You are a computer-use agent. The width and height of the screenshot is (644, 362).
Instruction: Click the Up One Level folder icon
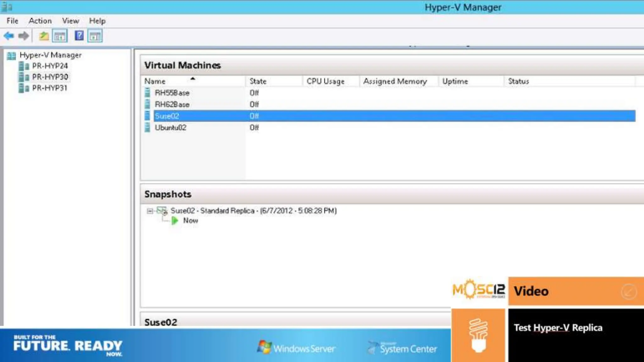pos(44,36)
